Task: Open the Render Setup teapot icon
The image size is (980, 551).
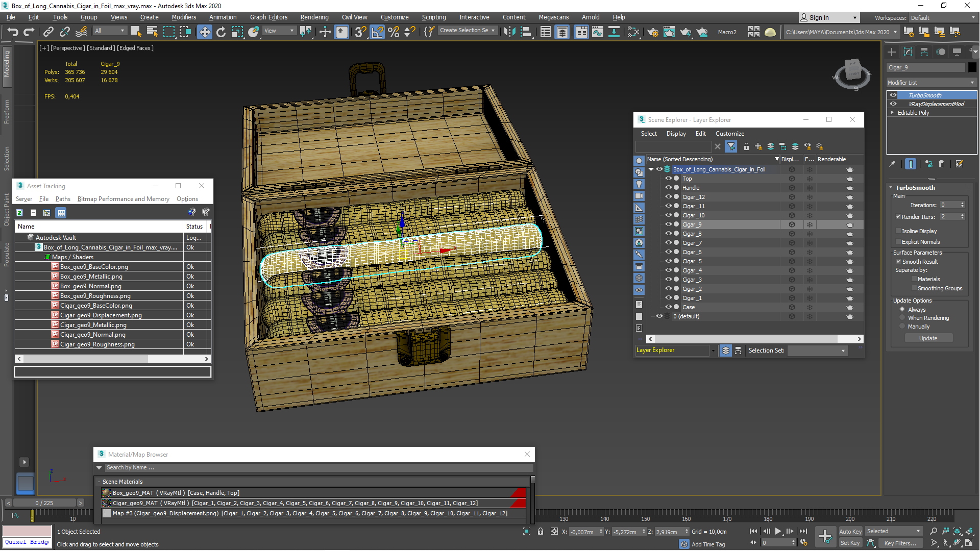Action: tap(653, 32)
